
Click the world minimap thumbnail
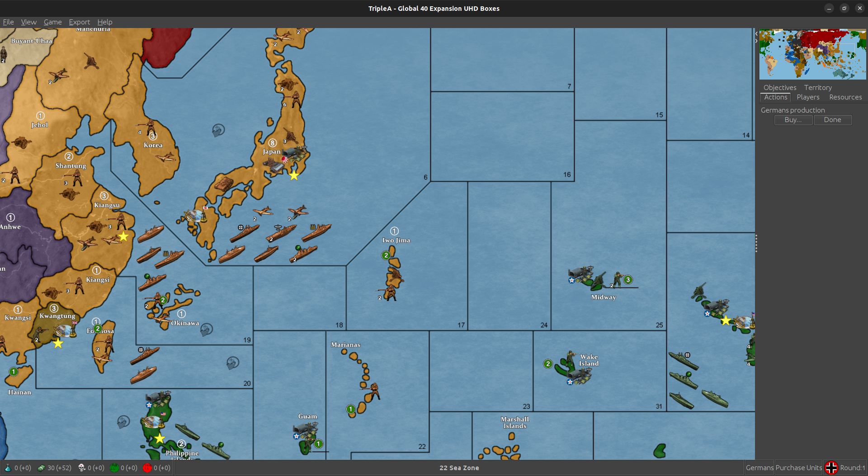pos(812,54)
